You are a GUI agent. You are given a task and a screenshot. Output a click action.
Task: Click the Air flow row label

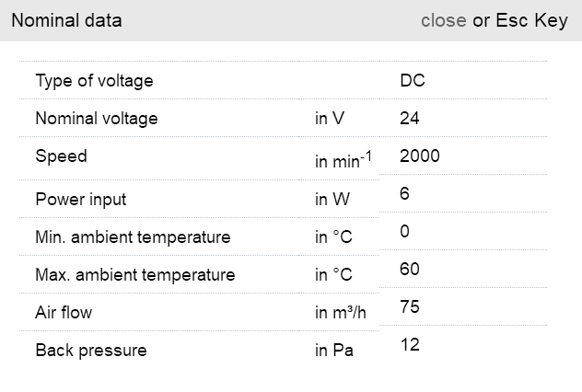(x=64, y=313)
